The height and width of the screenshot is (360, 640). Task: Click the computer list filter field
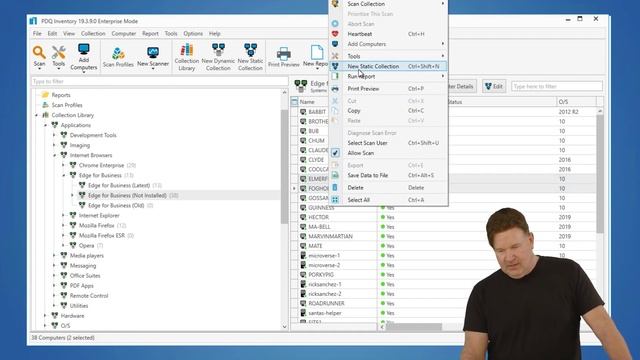coord(557,86)
